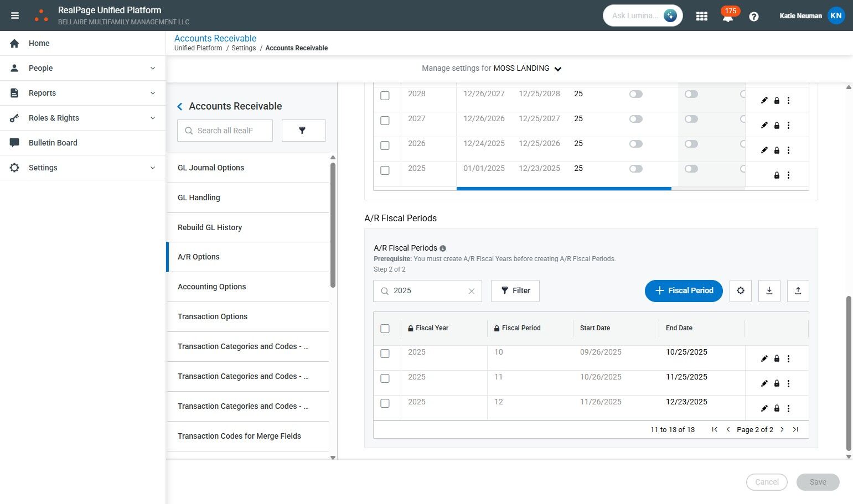Click the upload icon above periods table
This screenshot has width=853, height=504.
[798, 291]
